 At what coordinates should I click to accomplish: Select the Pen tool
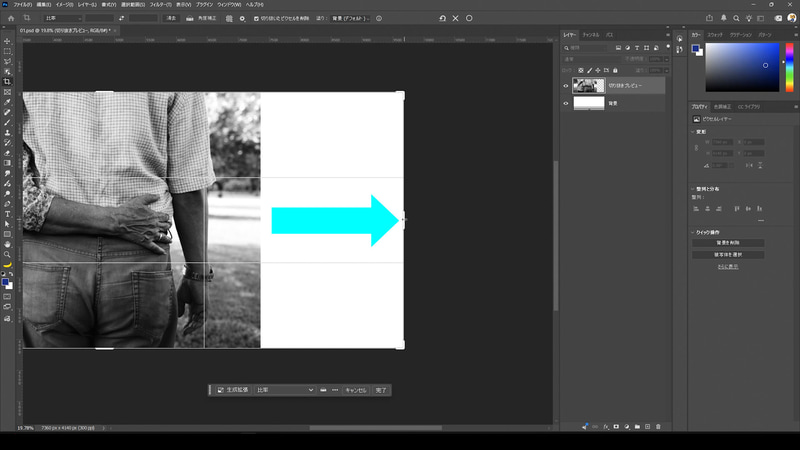pyautogui.click(x=7, y=204)
